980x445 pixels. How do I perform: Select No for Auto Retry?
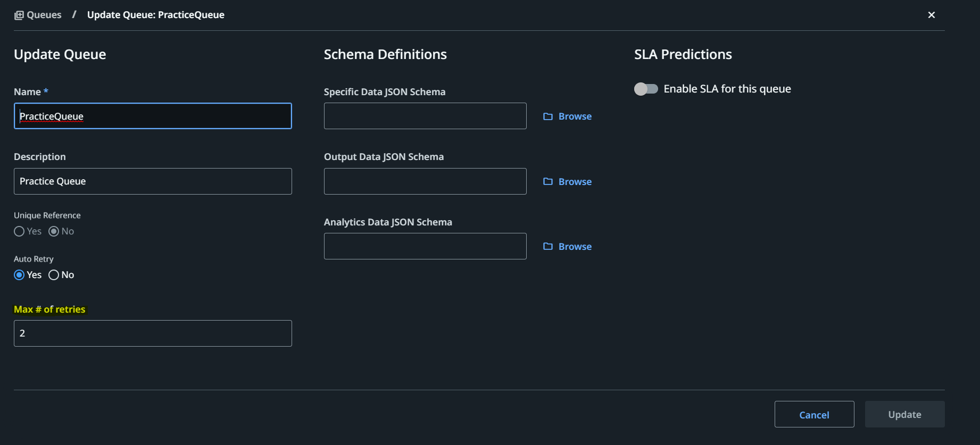(x=54, y=275)
